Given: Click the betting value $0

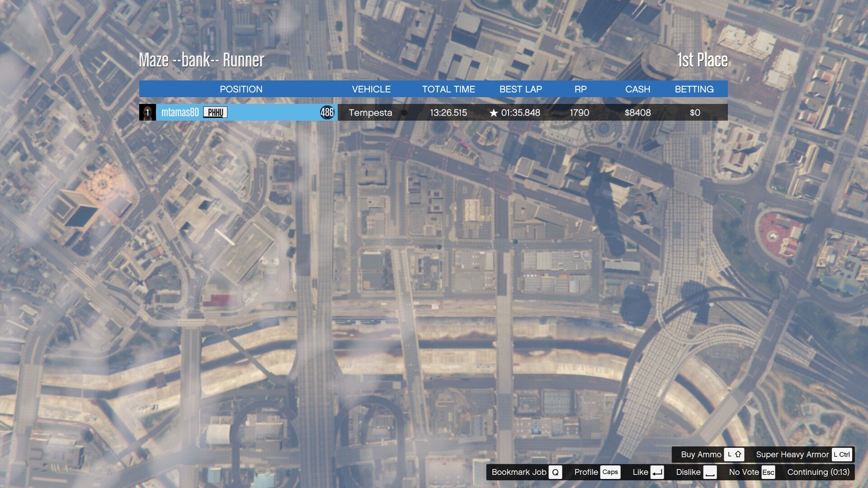Looking at the screenshot, I should click(x=695, y=113).
